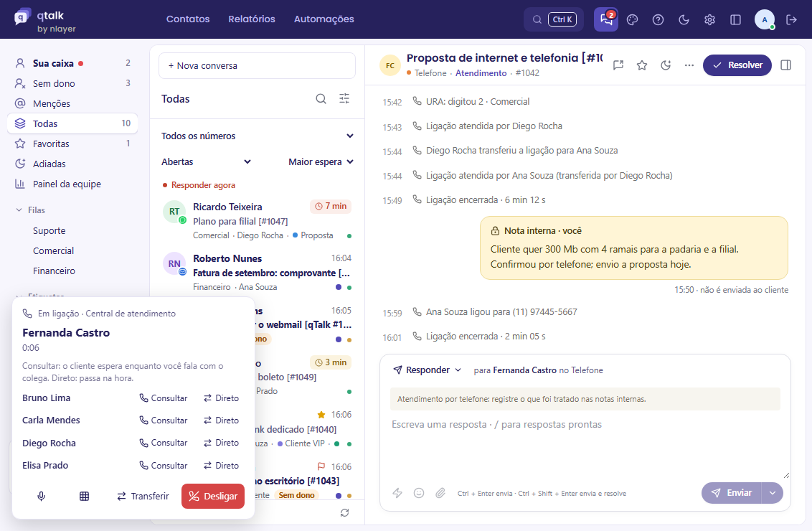Expand Todos os números dropdown

(258, 136)
